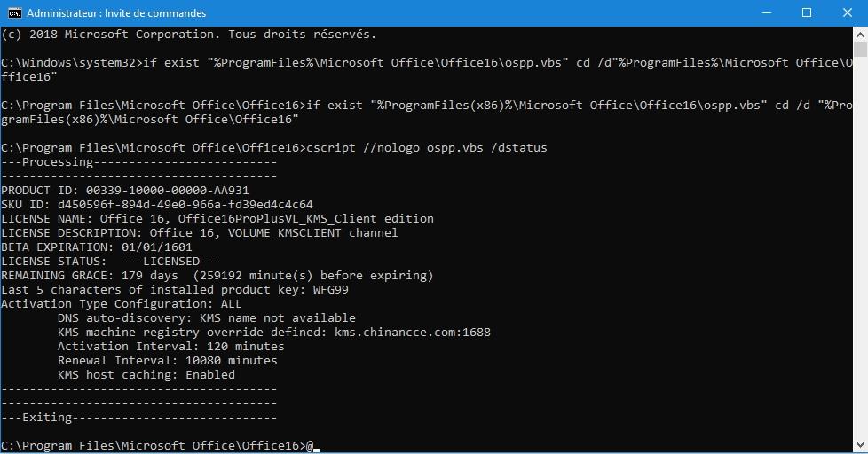Click the product key characters WFG99
868x454 pixels.
point(330,289)
